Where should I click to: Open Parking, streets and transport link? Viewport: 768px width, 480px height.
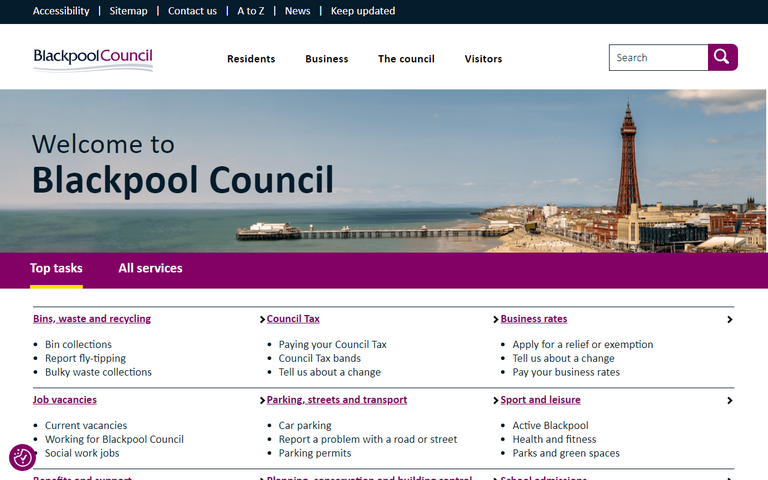337,400
